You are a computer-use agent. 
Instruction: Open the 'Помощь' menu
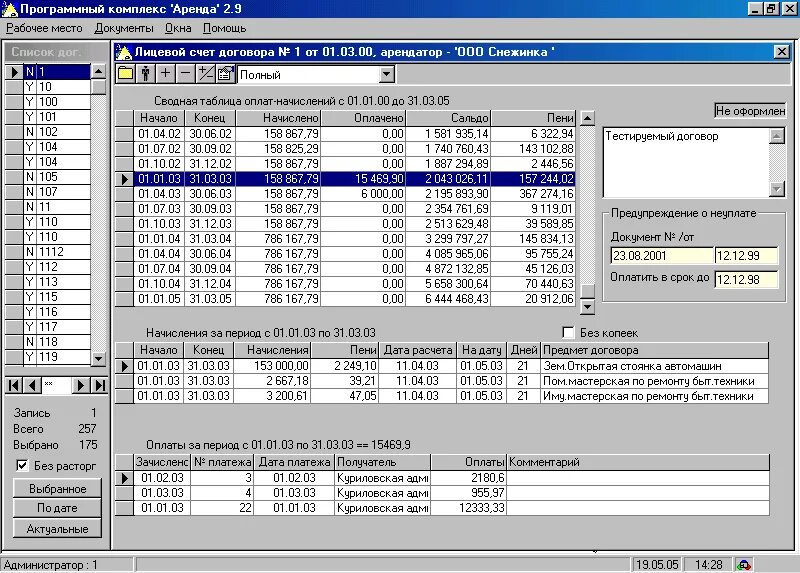[224, 28]
